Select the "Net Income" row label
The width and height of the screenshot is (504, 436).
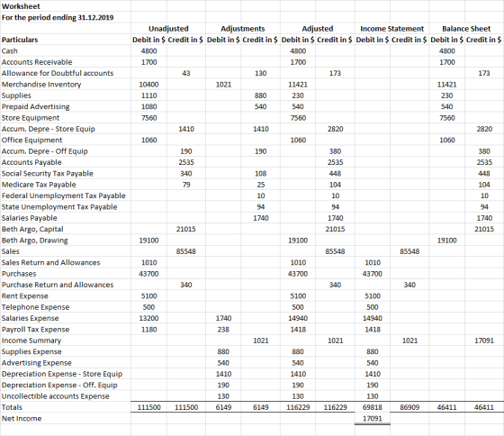tap(22, 419)
